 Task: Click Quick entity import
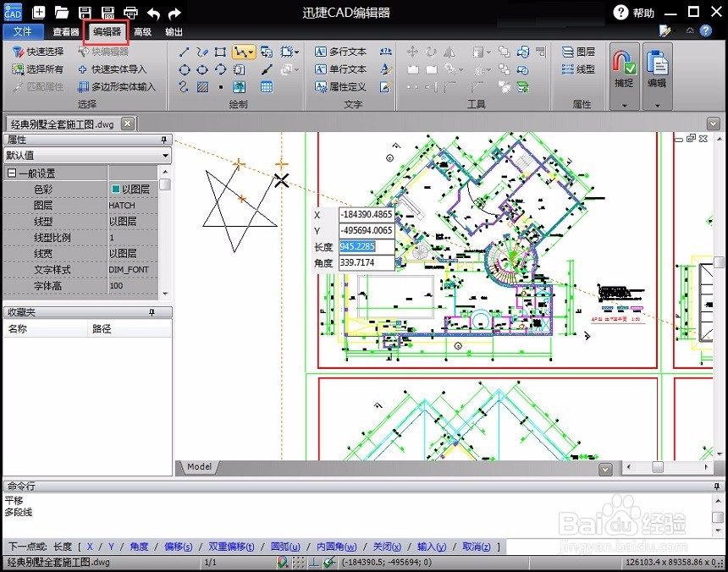coord(112,69)
